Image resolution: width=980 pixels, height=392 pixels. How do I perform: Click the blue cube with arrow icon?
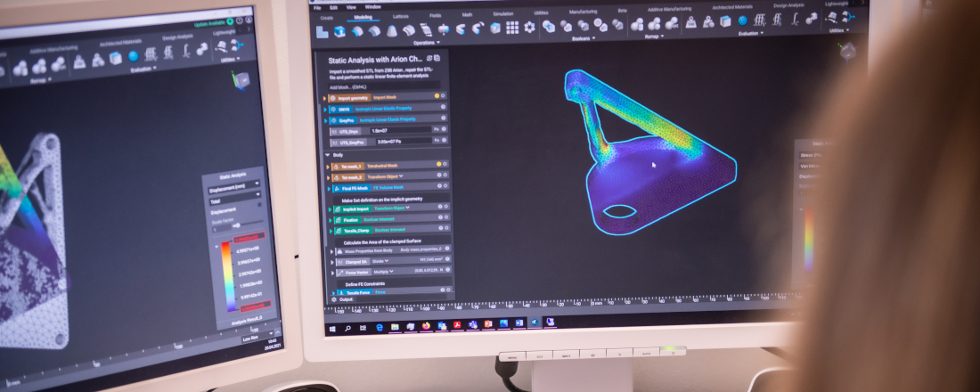click(x=339, y=31)
